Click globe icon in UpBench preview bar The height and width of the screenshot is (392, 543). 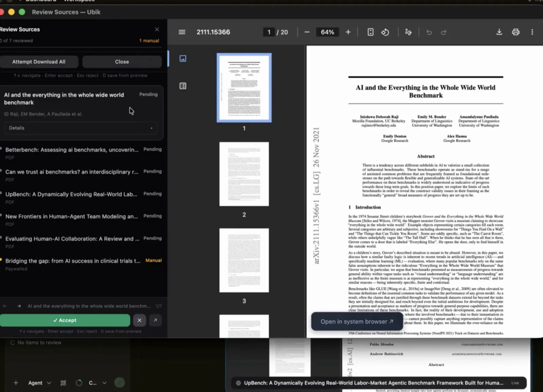point(238,383)
